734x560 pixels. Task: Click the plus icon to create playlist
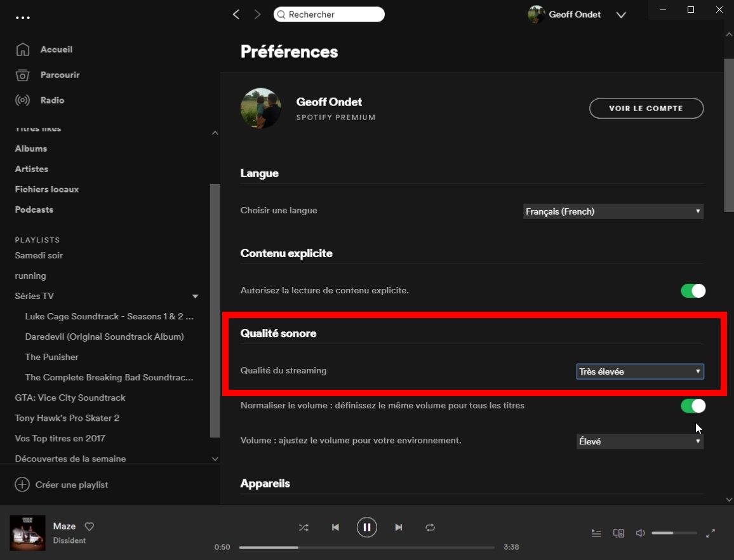22,484
